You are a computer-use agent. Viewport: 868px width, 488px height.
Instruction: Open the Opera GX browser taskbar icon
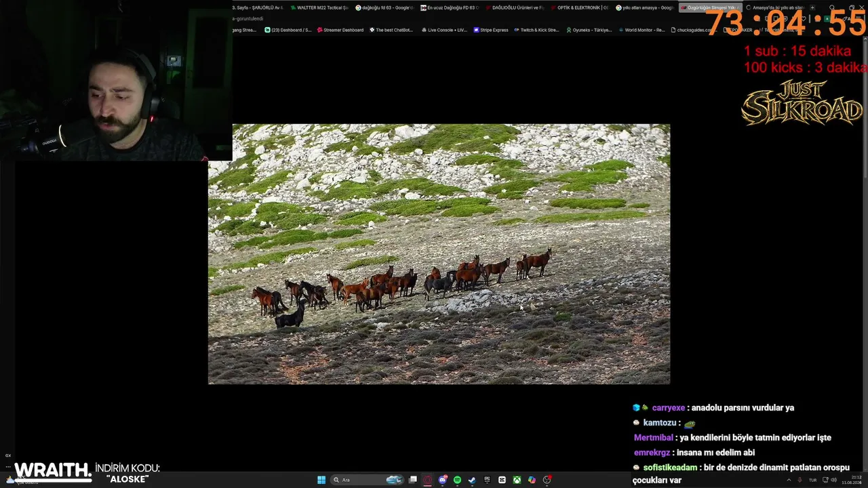[428, 480]
